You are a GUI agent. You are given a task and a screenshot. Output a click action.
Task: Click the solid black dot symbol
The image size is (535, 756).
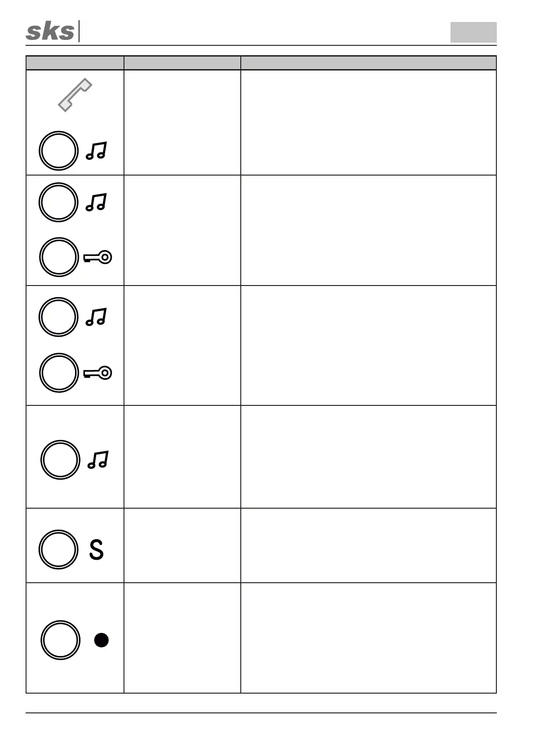pos(102,640)
